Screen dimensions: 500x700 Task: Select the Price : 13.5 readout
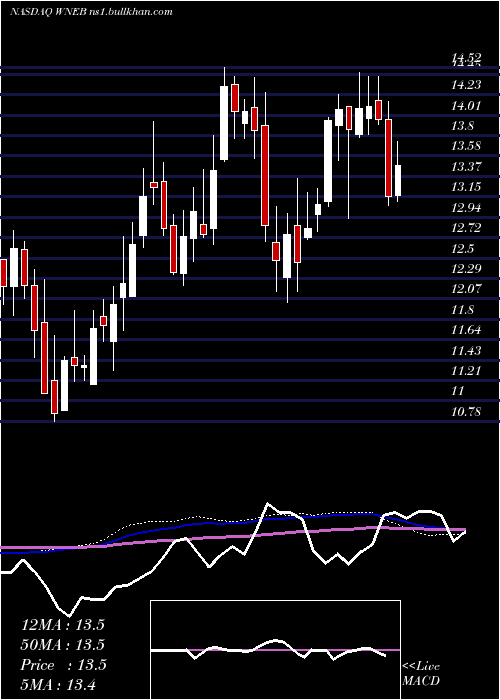tap(63, 665)
